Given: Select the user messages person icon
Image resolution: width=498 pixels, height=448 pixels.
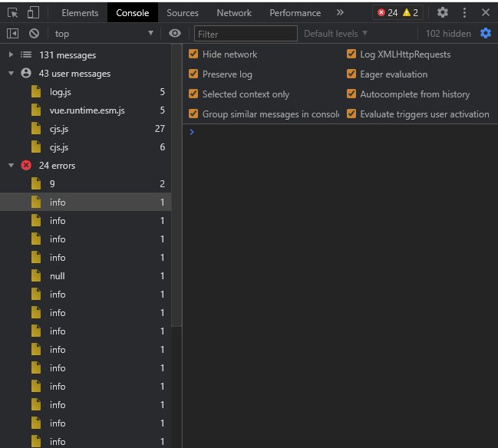Looking at the screenshot, I should 26,73.
